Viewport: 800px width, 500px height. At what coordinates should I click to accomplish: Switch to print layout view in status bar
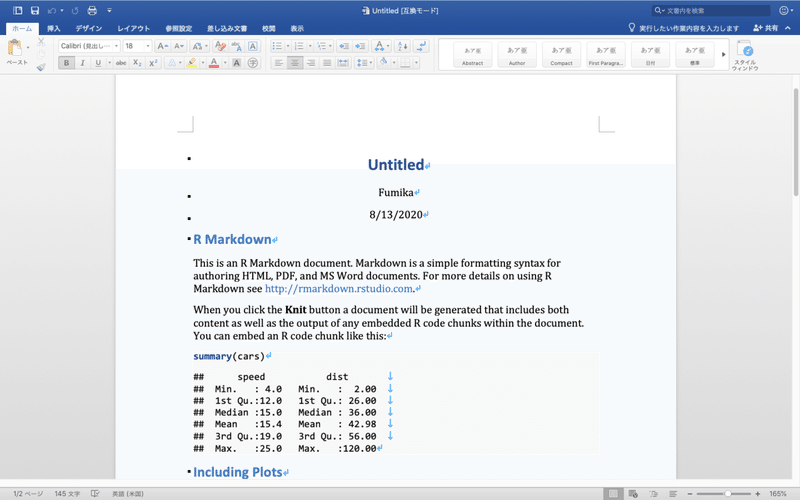tap(613, 493)
